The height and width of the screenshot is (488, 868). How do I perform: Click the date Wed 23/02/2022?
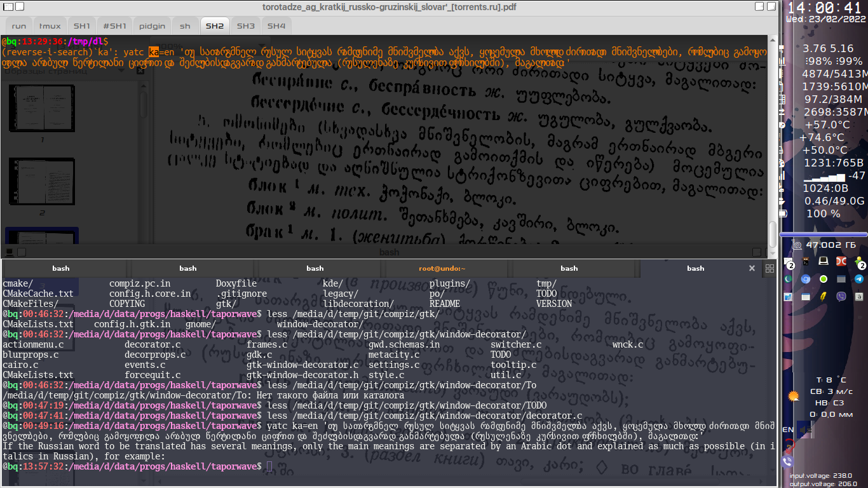(826, 19)
